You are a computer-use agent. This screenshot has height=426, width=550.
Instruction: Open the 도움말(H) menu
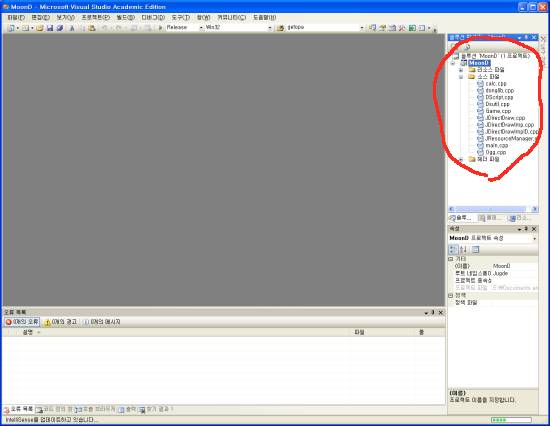pos(264,18)
